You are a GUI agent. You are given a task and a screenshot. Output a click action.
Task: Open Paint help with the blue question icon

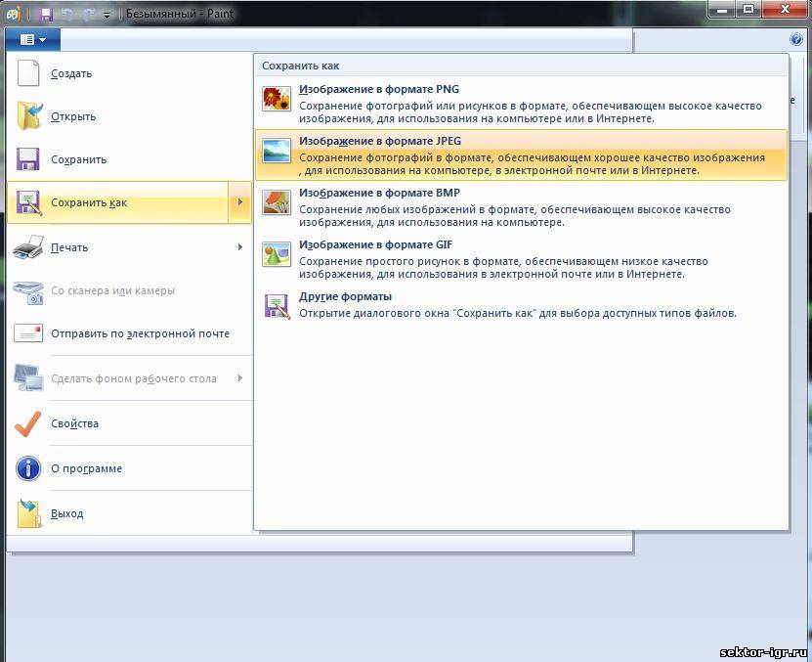click(x=796, y=39)
